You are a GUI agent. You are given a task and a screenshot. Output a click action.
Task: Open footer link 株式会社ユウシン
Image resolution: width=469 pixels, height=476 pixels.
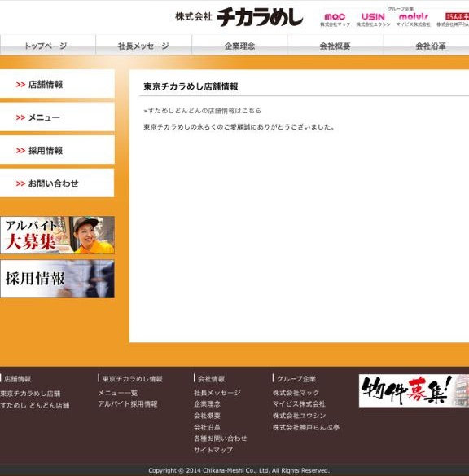(299, 416)
